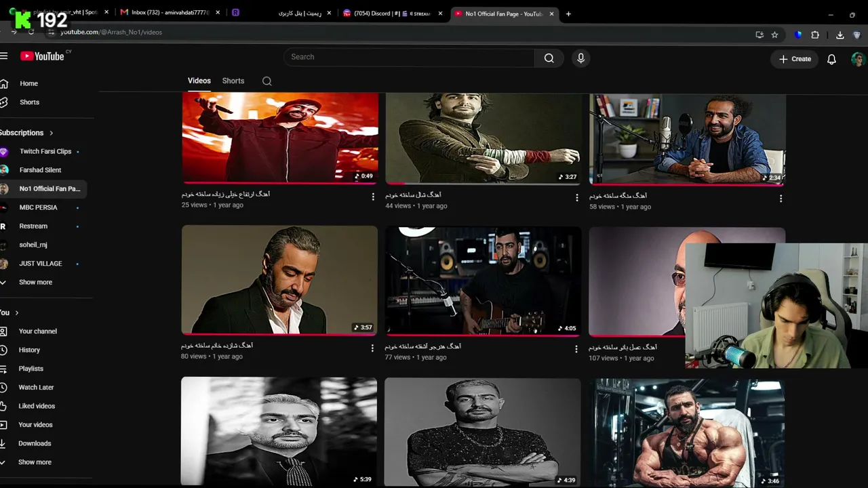Go to Home in the sidebar
The image size is (868, 488).
(28, 83)
